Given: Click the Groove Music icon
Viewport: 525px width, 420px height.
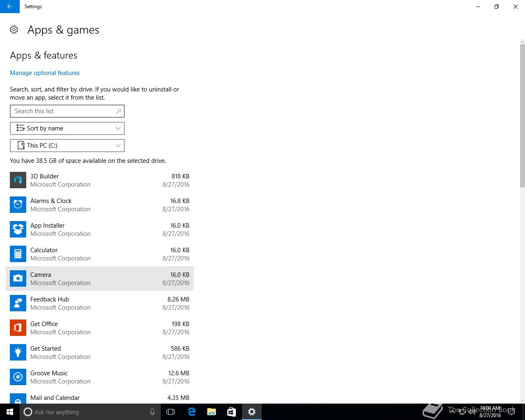Looking at the screenshot, I should 18,377.
